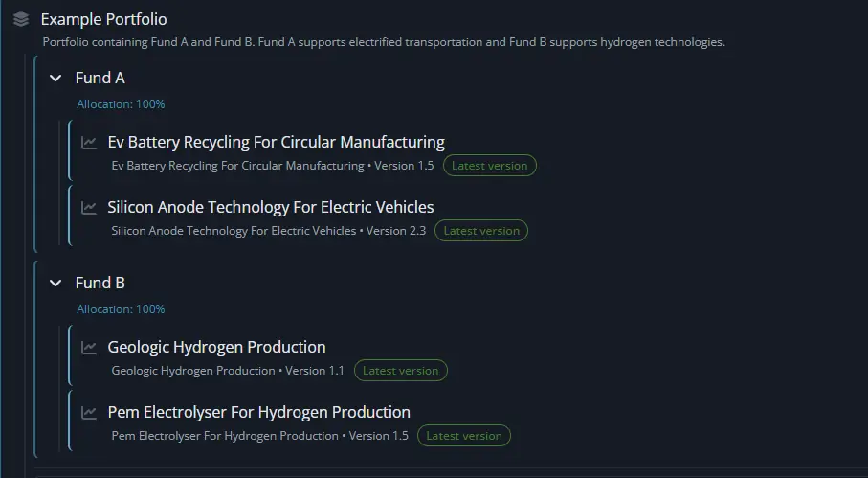Viewport: 868px width, 478px height.
Task: Open Ev Battery Recycling For Circular Manufacturing title
Action: [276, 142]
